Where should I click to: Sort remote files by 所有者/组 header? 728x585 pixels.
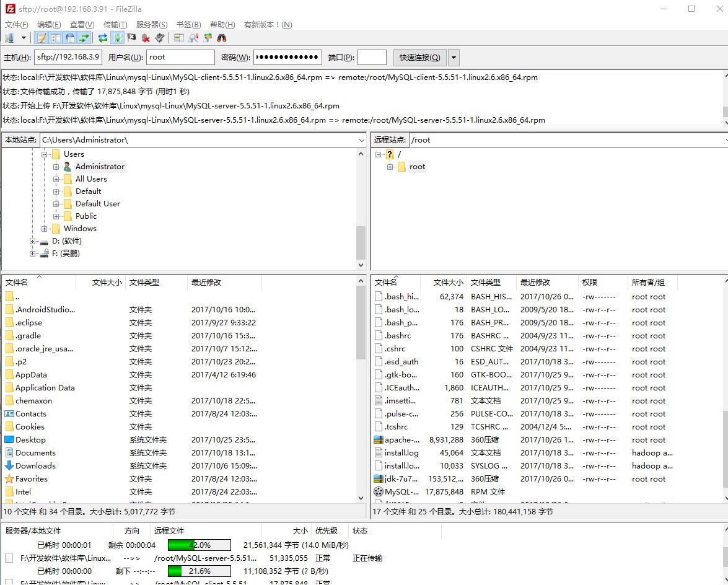point(652,282)
